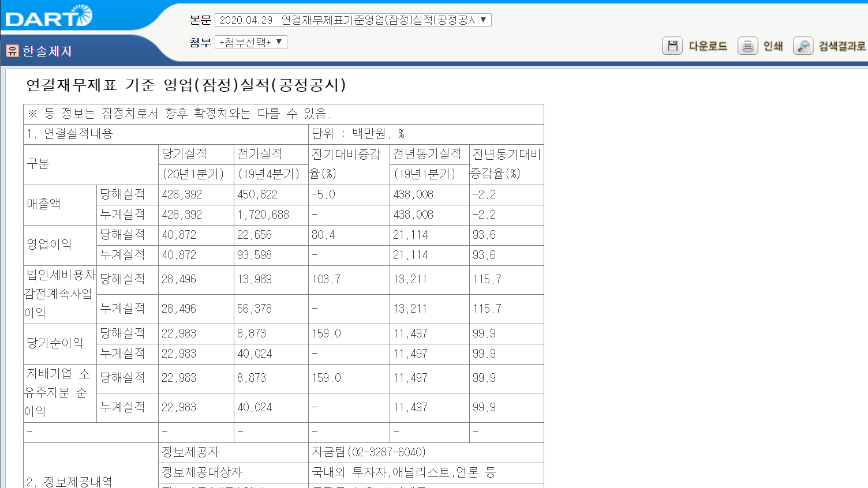Click the (19년4분기) period label
Viewport: 868px width, 488px height.
coord(268,174)
